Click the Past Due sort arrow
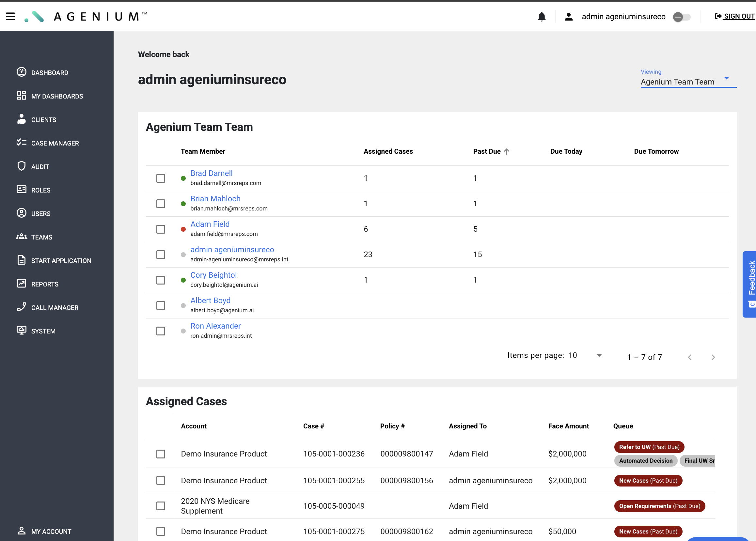The width and height of the screenshot is (756, 541). click(x=506, y=152)
